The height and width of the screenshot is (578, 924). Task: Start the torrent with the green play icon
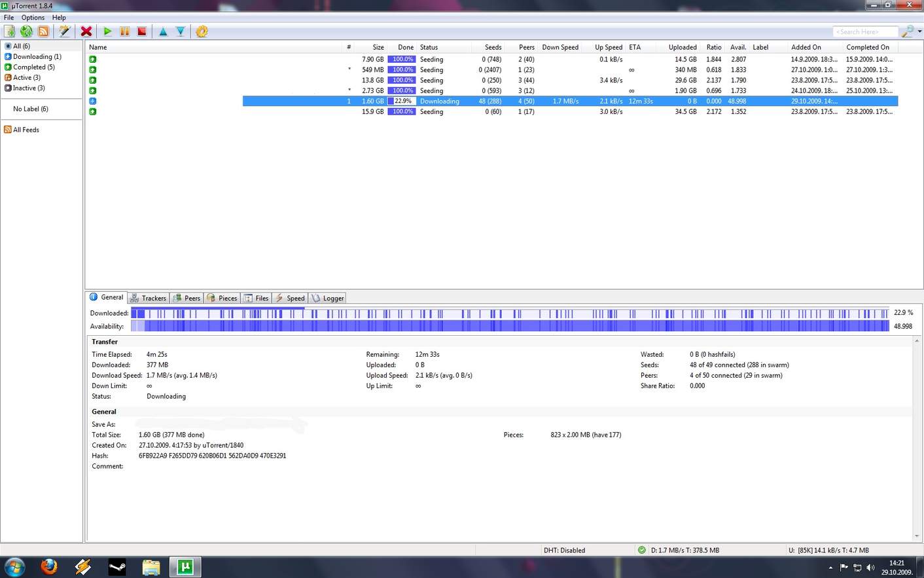107,31
